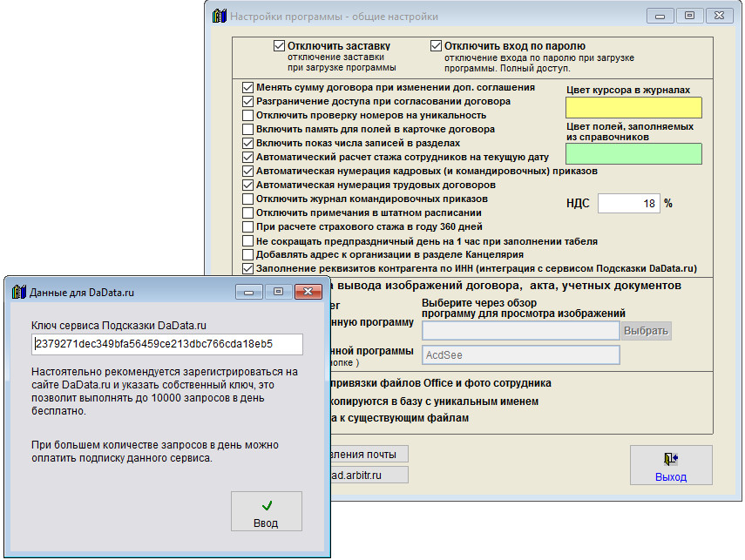The image size is (745, 560).
Task: Click the exit door icon above Выход
Action: pyautogui.click(x=670, y=459)
